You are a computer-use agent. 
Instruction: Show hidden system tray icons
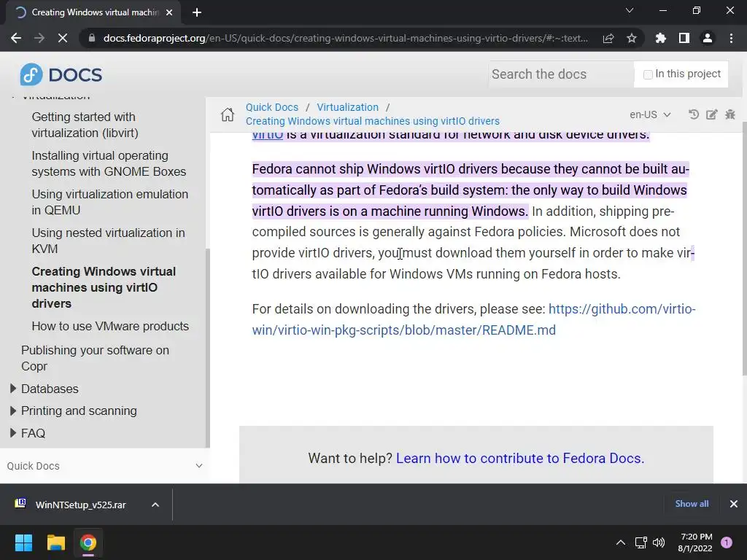point(620,542)
